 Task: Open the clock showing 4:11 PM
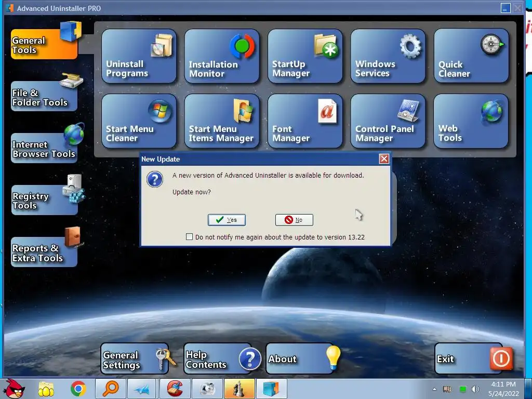(503, 389)
